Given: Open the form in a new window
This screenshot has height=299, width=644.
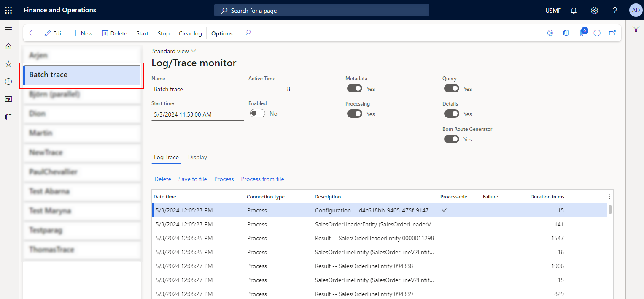Looking at the screenshot, I should 612,33.
